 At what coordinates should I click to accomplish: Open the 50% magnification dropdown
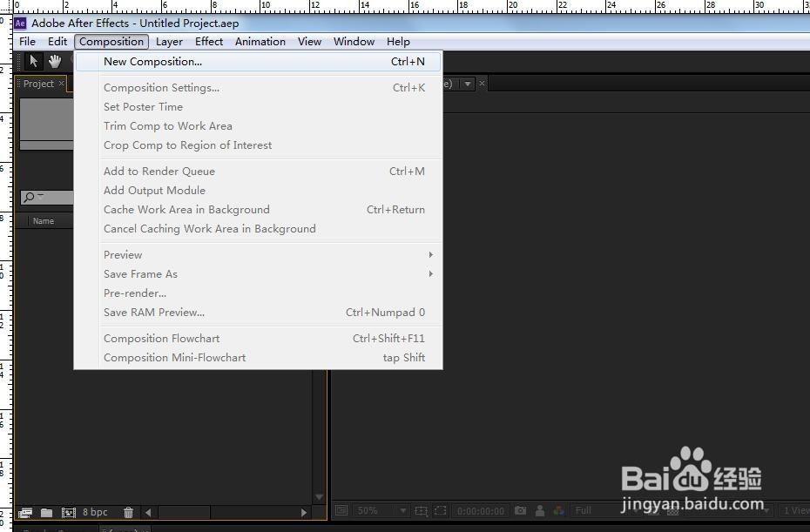point(381,510)
